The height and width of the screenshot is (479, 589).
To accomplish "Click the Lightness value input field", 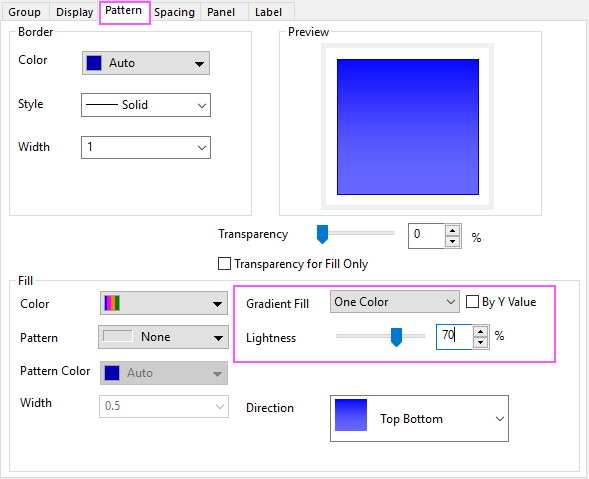I will click(454, 337).
